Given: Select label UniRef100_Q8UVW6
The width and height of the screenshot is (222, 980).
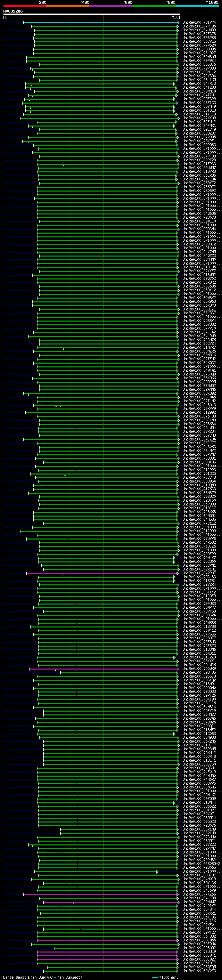Looking at the screenshot, I should point(199,539).
